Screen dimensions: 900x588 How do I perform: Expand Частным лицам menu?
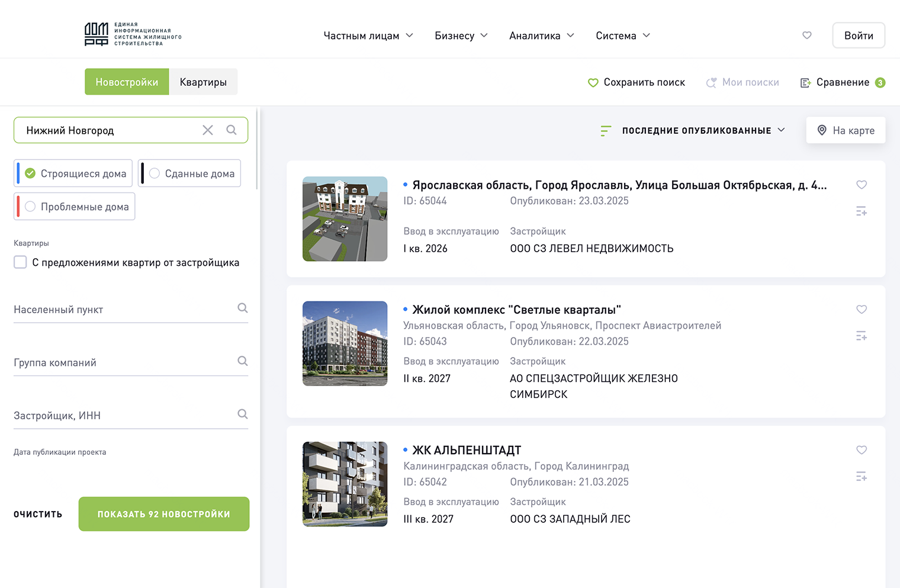pyautogui.click(x=368, y=36)
